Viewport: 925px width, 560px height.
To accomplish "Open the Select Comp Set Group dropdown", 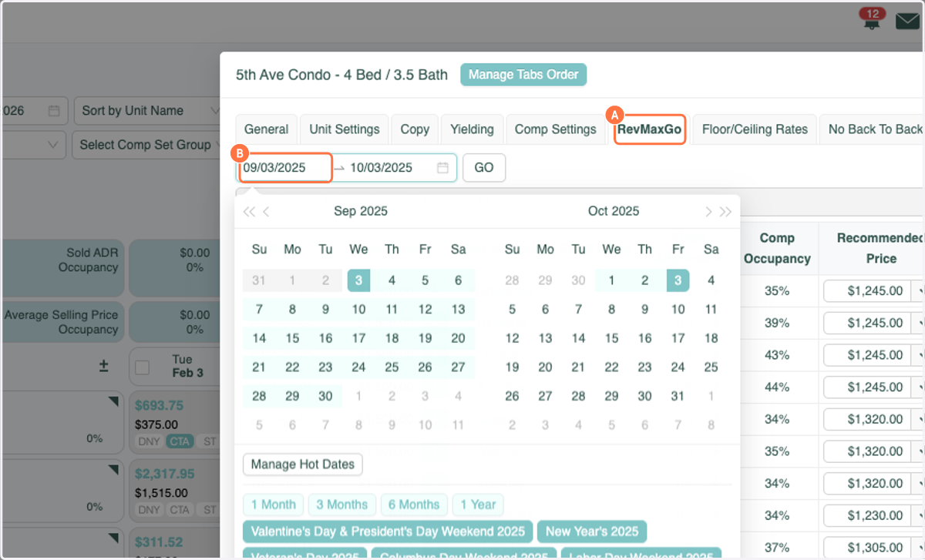I will 147,145.
